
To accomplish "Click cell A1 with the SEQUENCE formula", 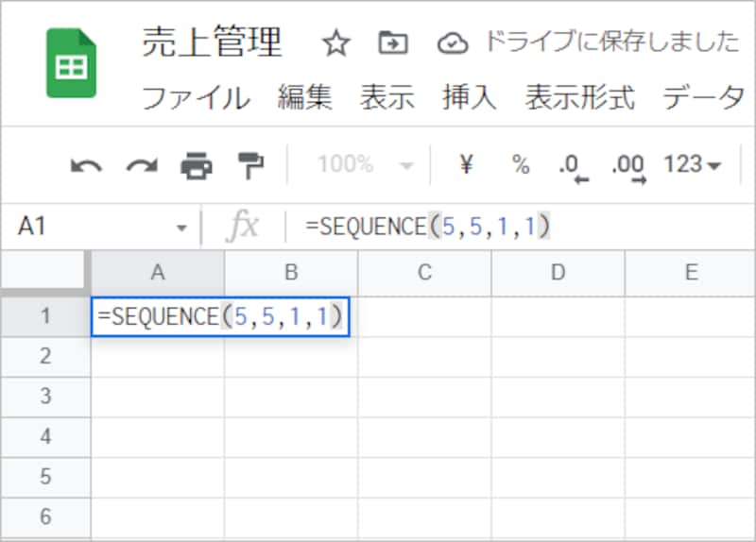I will tap(220, 316).
